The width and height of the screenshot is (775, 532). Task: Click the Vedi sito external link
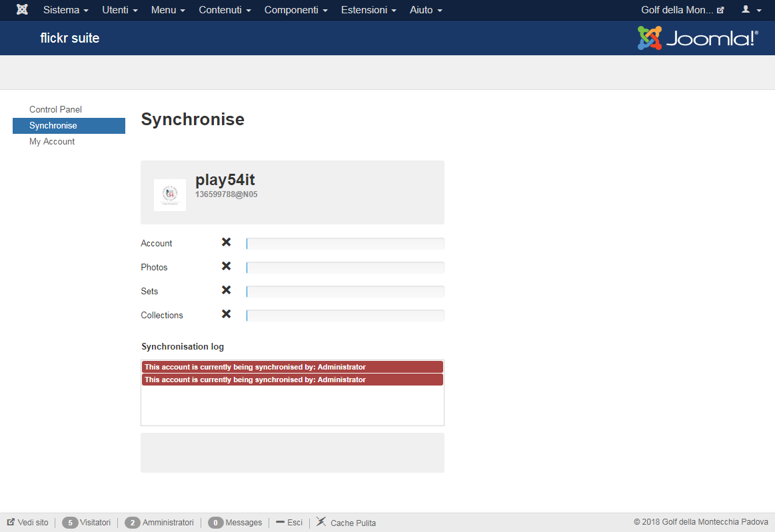[x=28, y=522]
